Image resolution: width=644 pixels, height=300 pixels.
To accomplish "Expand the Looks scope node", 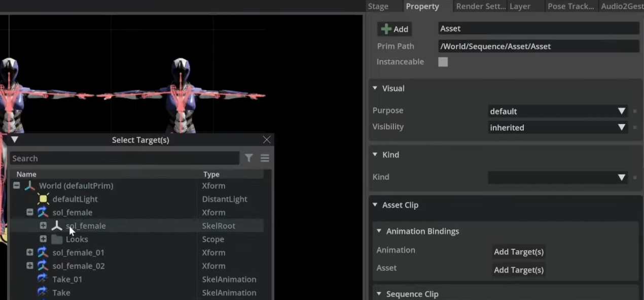I will coord(43,239).
